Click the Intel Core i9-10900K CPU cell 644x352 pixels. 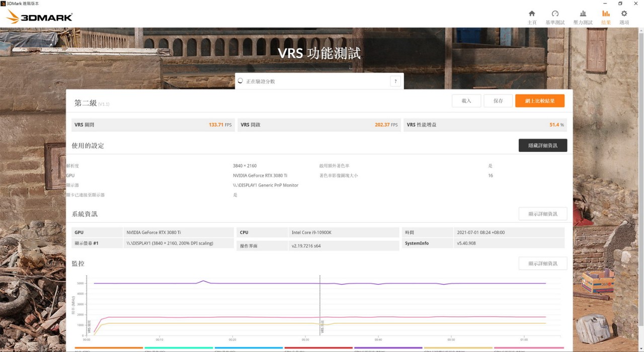tap(344, 232)
